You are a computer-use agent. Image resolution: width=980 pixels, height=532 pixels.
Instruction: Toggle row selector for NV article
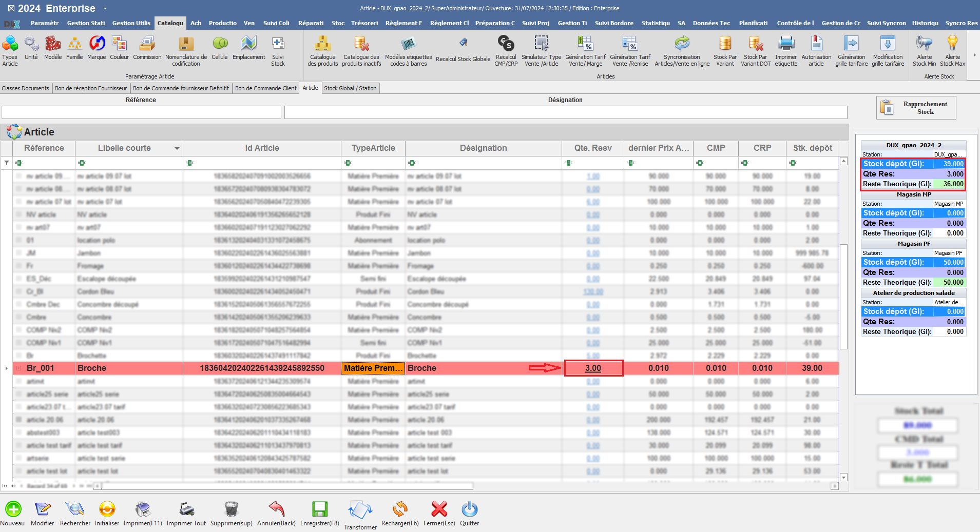click(x=19, y=214)
